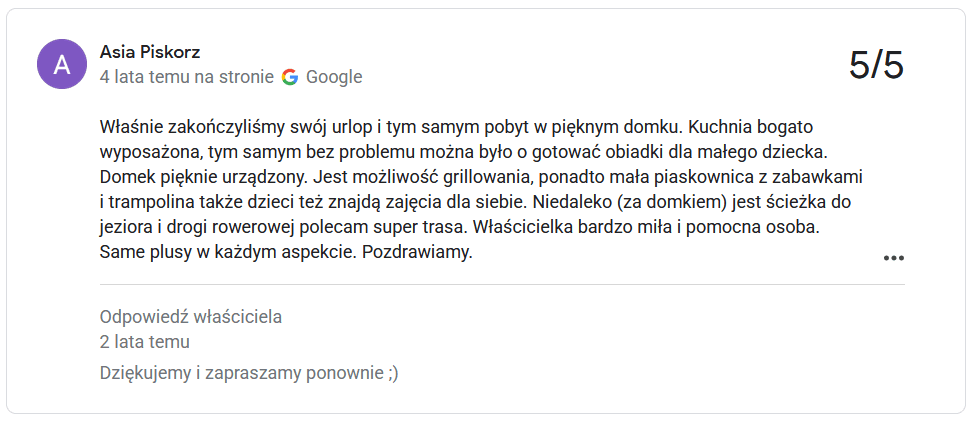Click the "Odpowiedź właściciela" heading
Viewport: 980px width, 422px height.
pyautogui.click(x=191, y=317)
